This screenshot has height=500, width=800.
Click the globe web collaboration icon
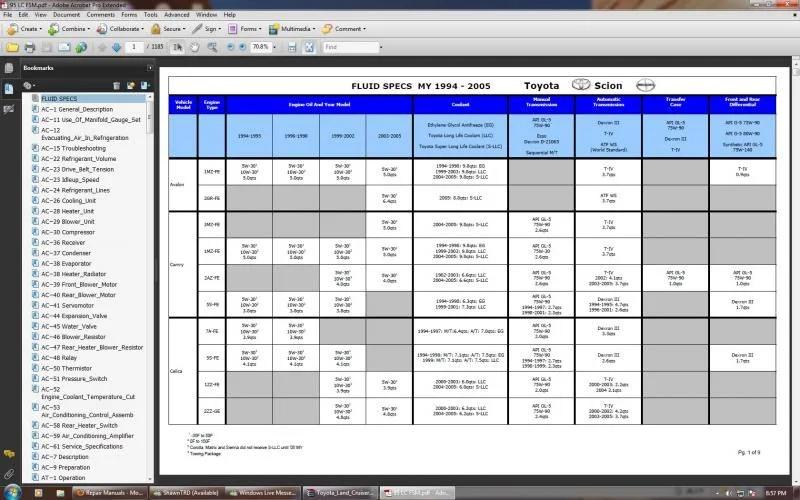(81, 47)
